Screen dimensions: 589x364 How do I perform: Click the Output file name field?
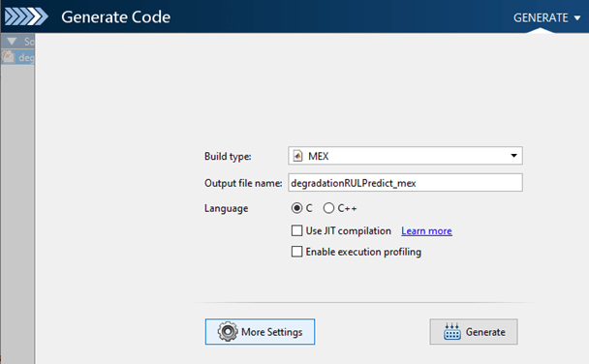tap(405, 183)
